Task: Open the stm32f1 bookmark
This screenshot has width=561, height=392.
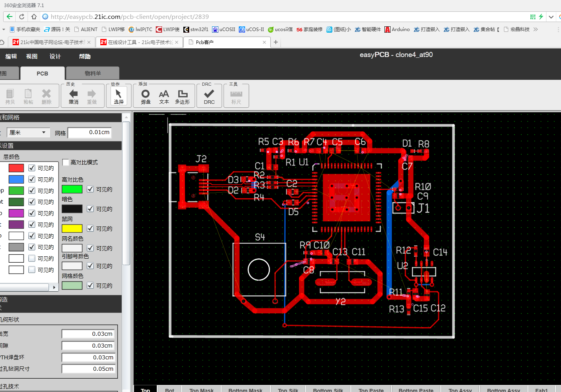Action: pos(196,29)
